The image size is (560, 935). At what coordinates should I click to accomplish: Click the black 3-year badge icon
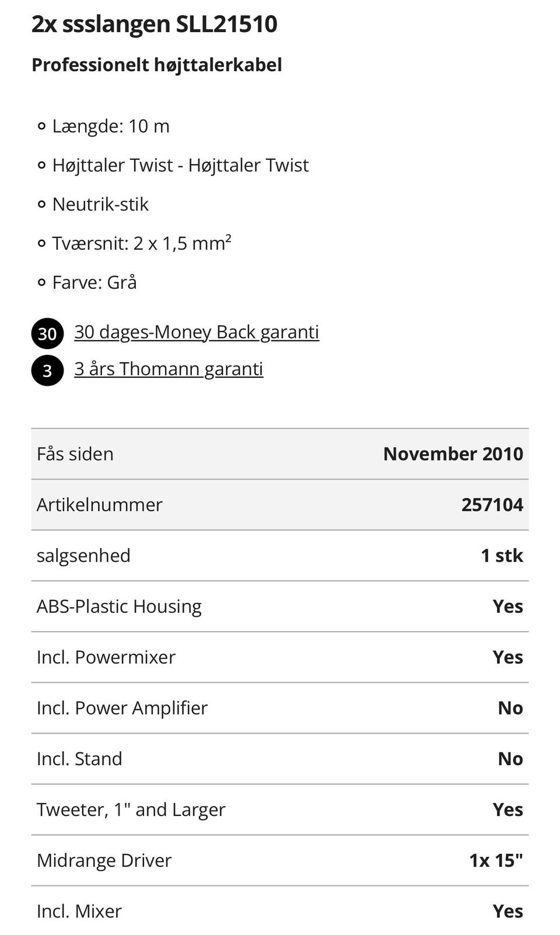(x=47, y=371)
